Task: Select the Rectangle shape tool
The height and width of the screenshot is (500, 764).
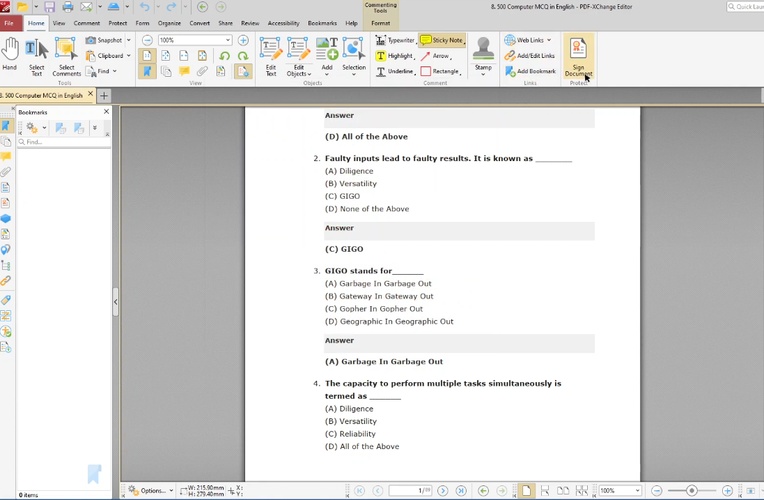Action: click(440, 71)
